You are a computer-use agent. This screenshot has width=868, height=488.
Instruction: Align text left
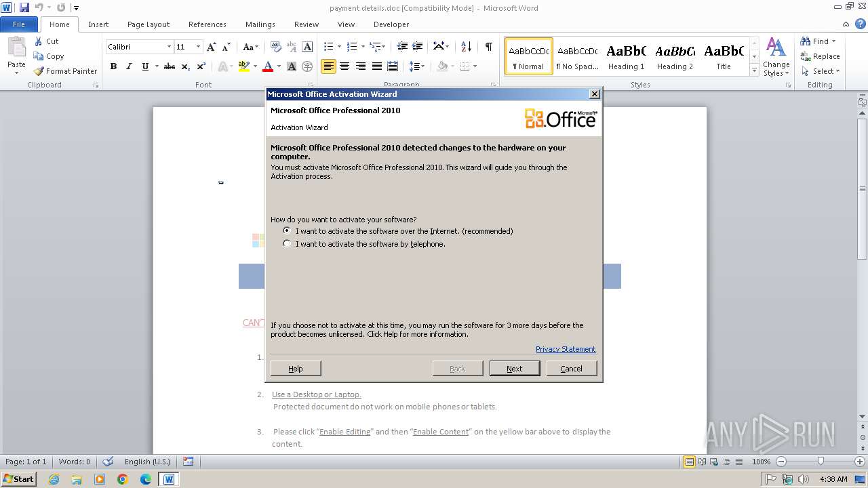click(328, 66)
